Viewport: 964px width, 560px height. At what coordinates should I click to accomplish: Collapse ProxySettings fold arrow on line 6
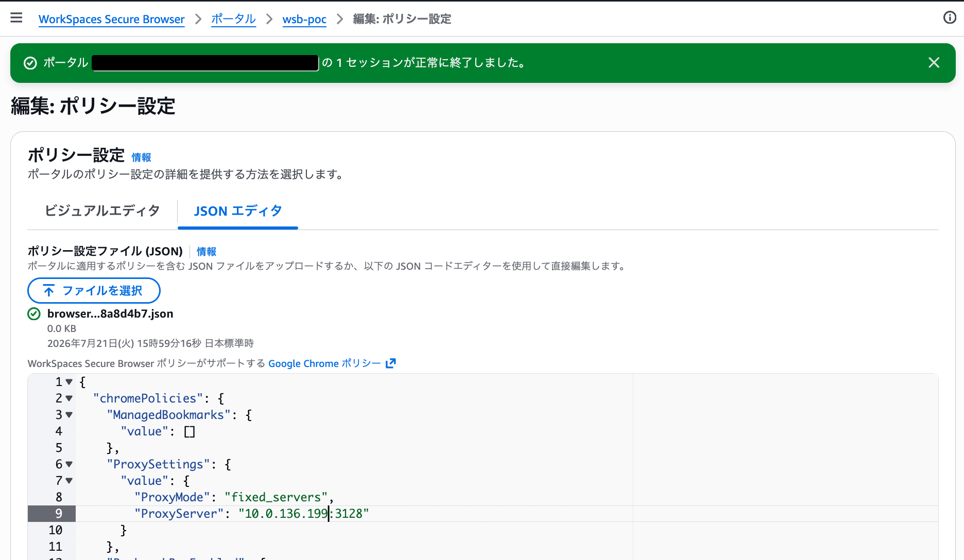(69, 464)
